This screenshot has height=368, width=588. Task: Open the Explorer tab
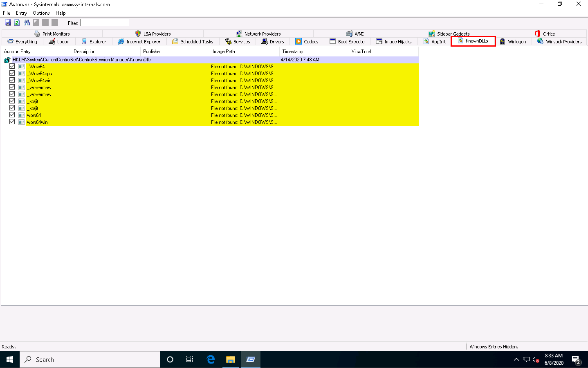pos(94,42)
